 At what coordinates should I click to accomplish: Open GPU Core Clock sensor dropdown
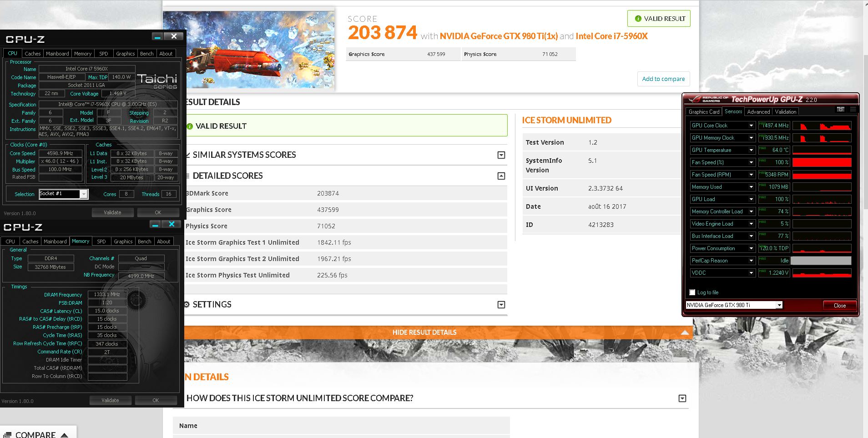point(751,126)
